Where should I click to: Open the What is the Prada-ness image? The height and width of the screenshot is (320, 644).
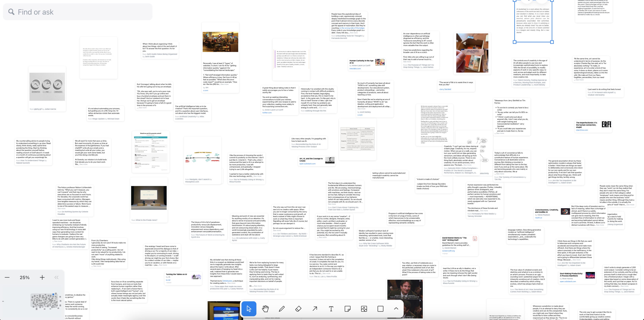point(149,198)
